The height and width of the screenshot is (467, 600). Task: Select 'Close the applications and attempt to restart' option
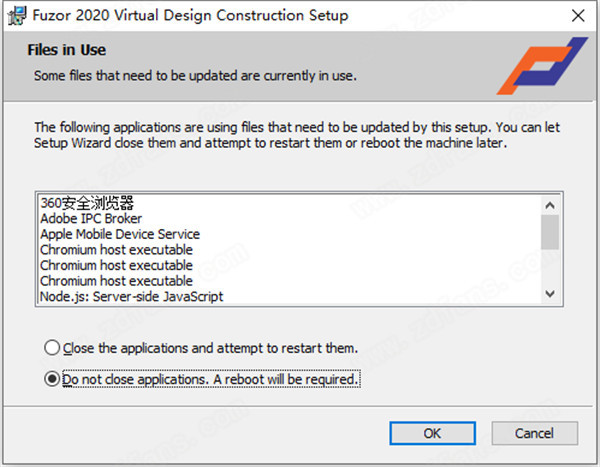pos(52,348)
